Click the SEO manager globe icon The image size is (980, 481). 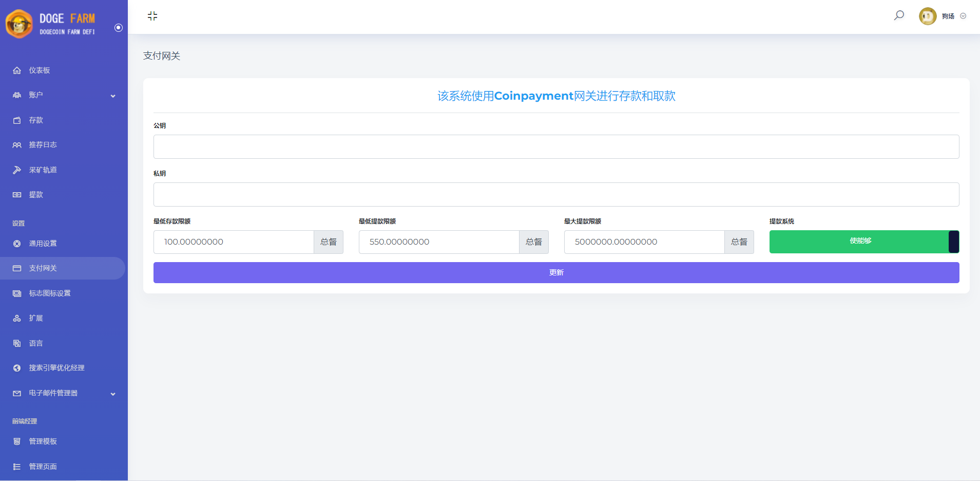(x=17, y=368)
